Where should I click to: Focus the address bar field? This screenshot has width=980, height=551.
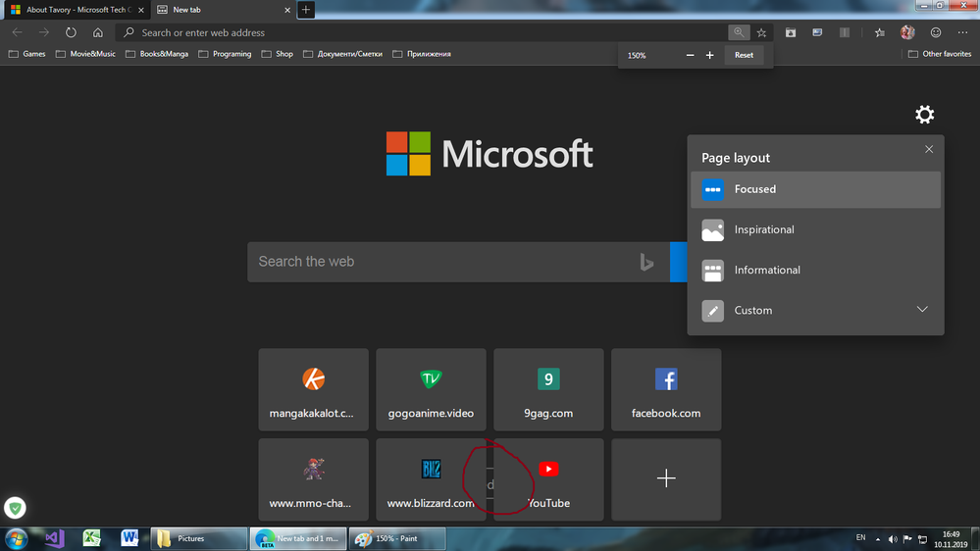pos(422,32)
